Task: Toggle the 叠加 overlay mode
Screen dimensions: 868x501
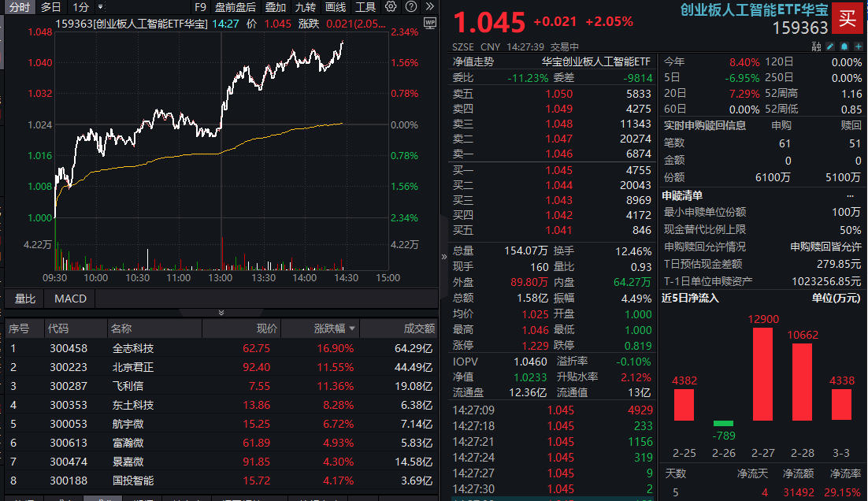Action: (276, 6)
